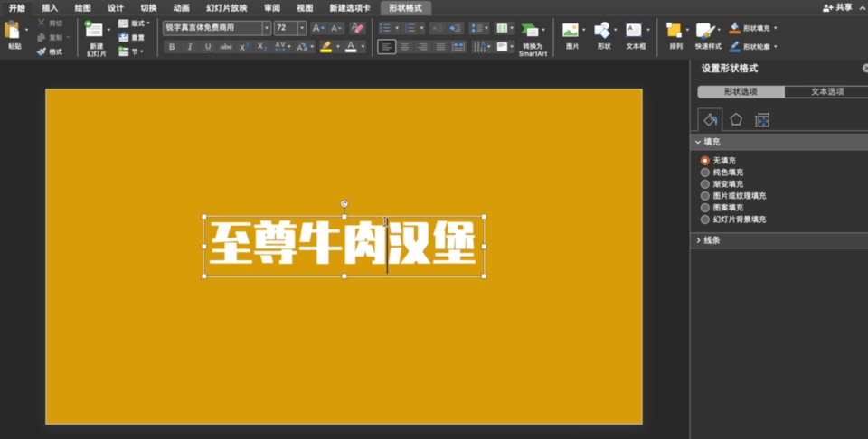
Task: Open the text columns options
Action: click(x=505, y=28)
